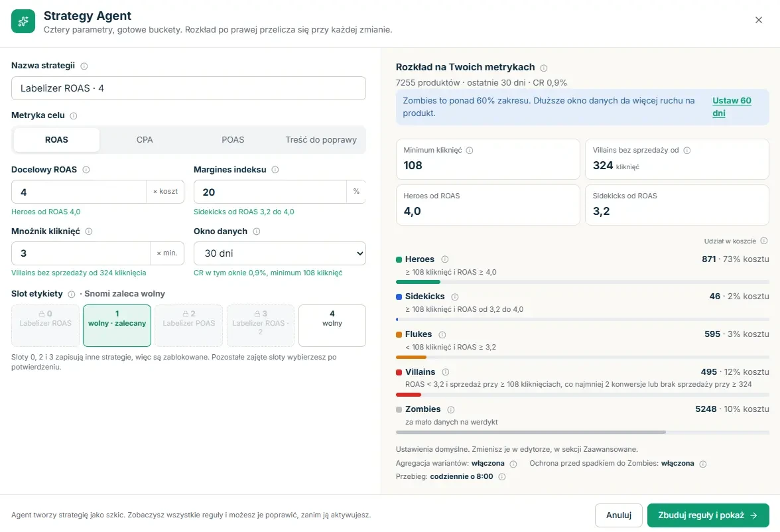Choose label slot 4 wolny

(x=332, y=326)
